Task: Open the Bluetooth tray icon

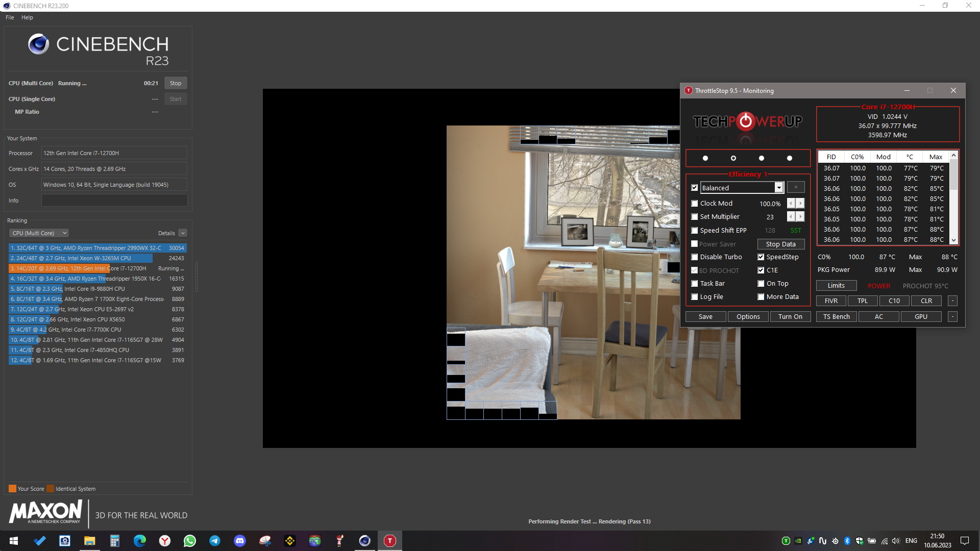Action: [x=847, y=541]
